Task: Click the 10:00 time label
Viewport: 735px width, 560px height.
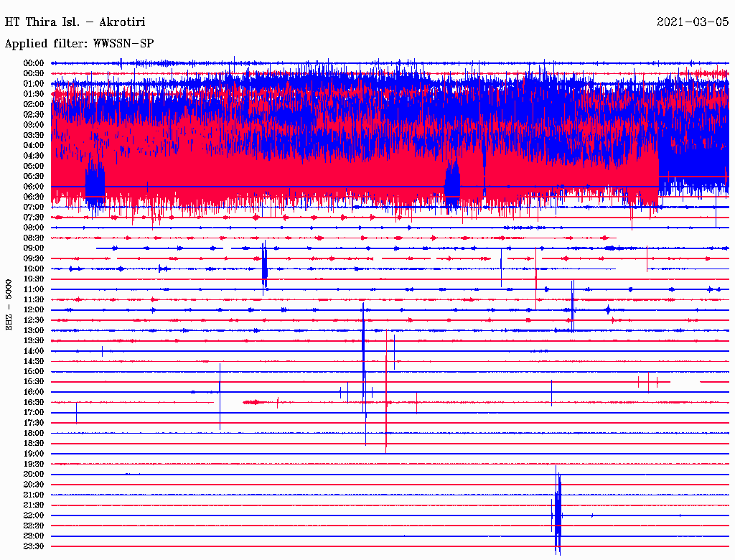Action: [x=34, y=269]
